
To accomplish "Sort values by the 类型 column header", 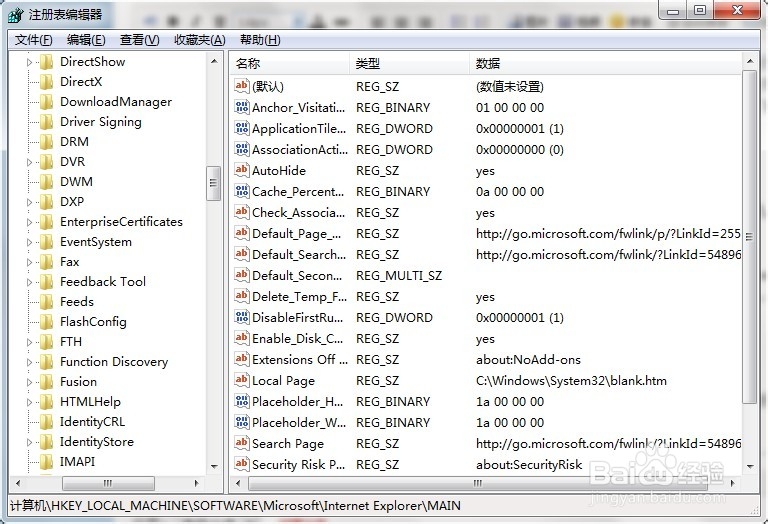I will point(409,63).
